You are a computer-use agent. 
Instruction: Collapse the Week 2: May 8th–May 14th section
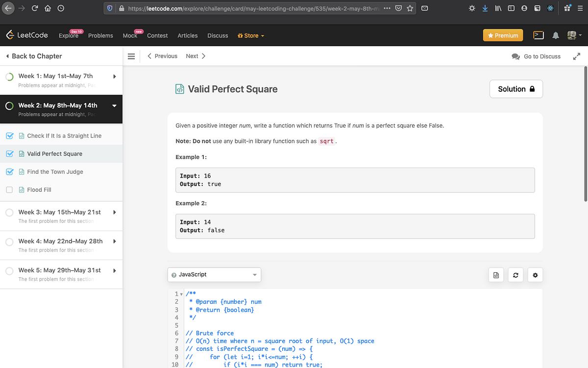114,105
